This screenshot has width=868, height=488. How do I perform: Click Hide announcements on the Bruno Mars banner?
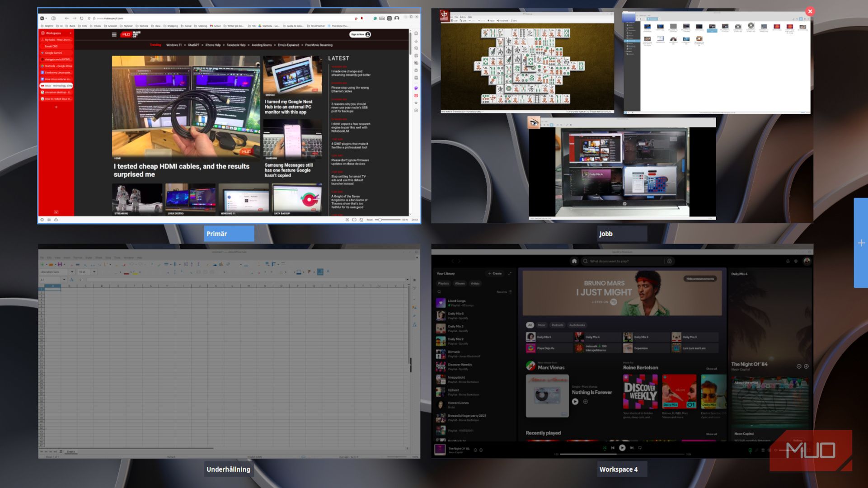click(x=700, y=279)
